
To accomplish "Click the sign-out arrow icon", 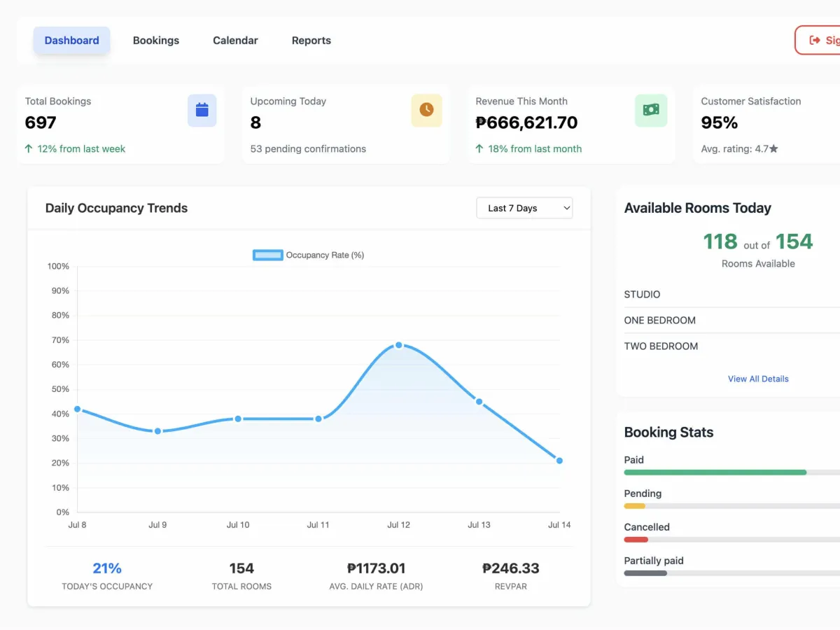I will click(x=815, y=41).
